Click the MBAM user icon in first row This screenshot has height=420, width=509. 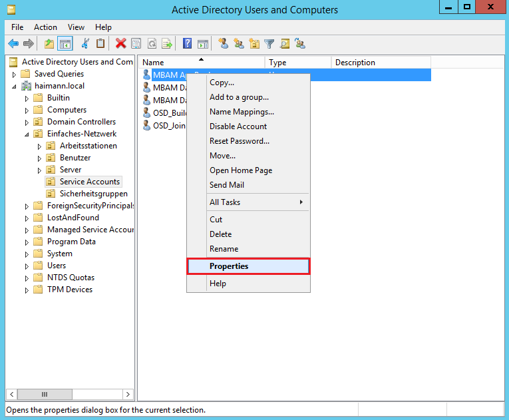[146, 75]
